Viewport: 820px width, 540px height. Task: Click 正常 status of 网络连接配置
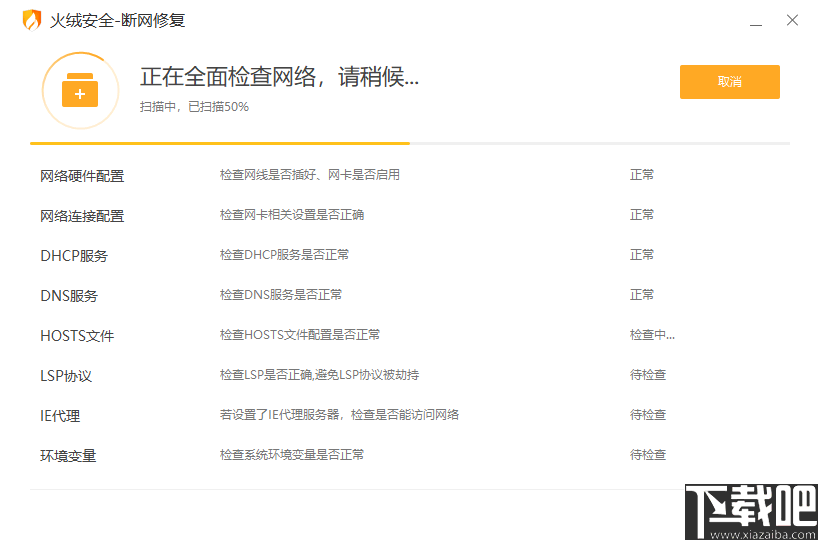click(x=642, y=215)
